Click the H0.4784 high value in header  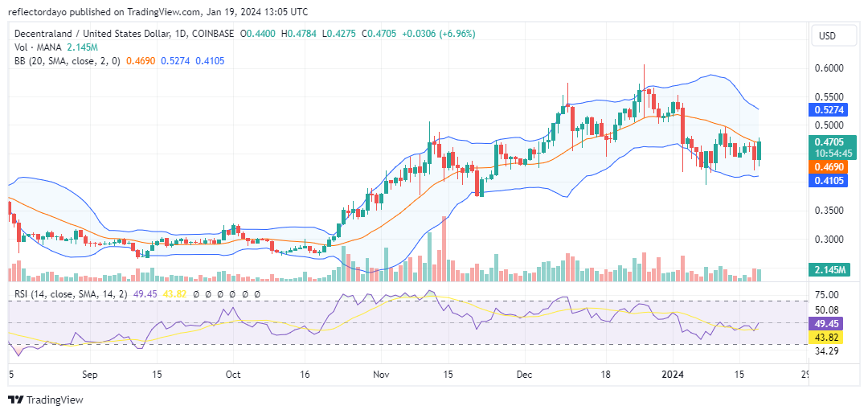(x=299, y=34)
